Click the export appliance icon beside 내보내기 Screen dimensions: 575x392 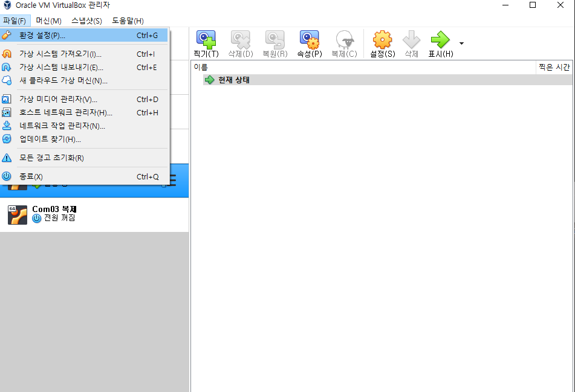(7, 67)
